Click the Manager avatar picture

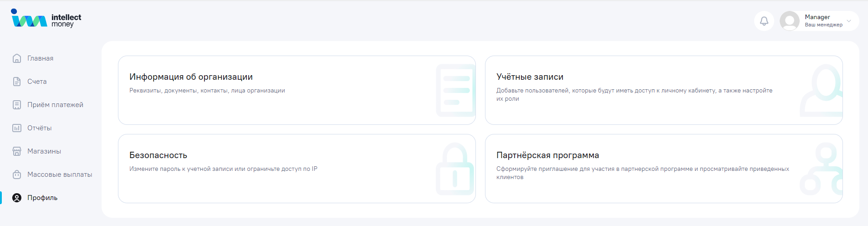pyautogui.click(x=789, y=21)
